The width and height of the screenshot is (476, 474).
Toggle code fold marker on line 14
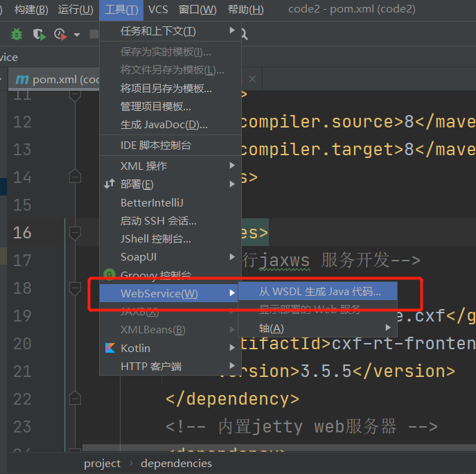75,176
